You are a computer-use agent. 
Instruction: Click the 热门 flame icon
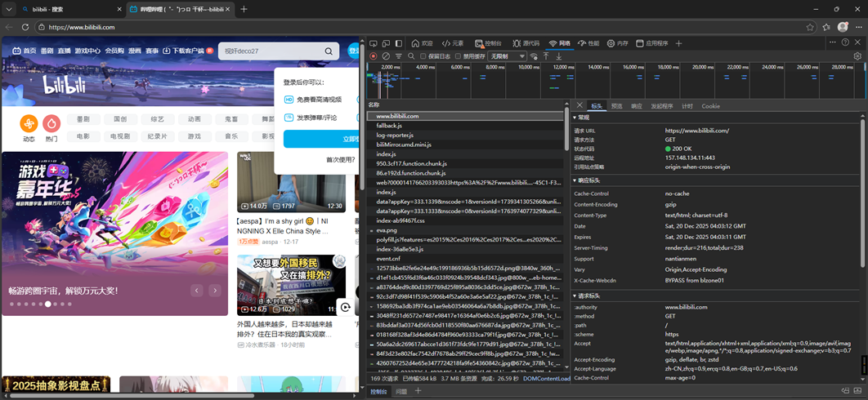click(51, 123)
